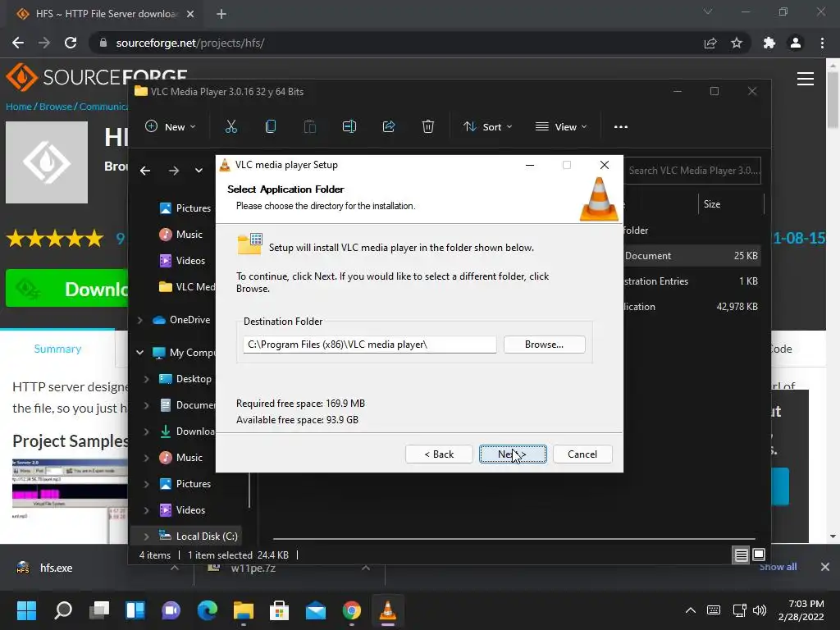
Task: Open the Windows Start button
Action: pos(26,610)
